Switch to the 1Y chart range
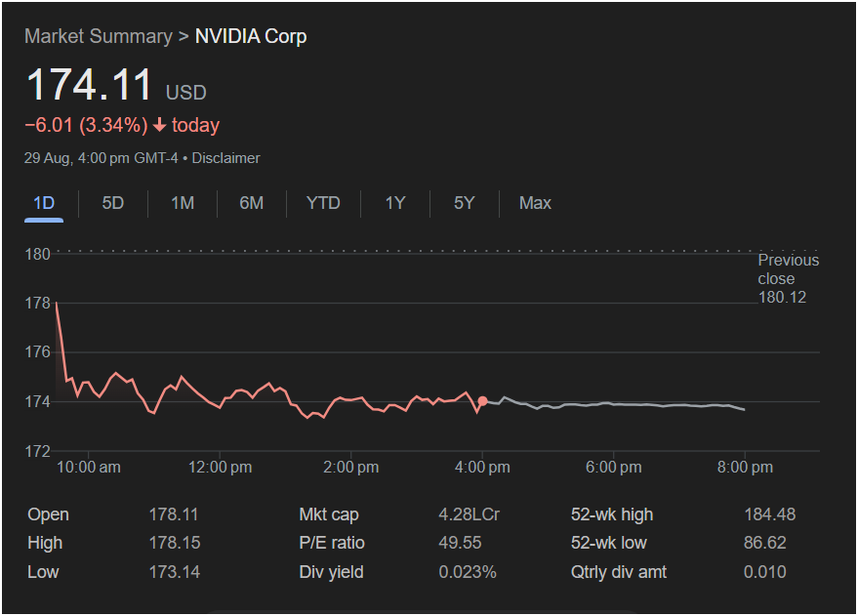 click(x=394, y=203)
